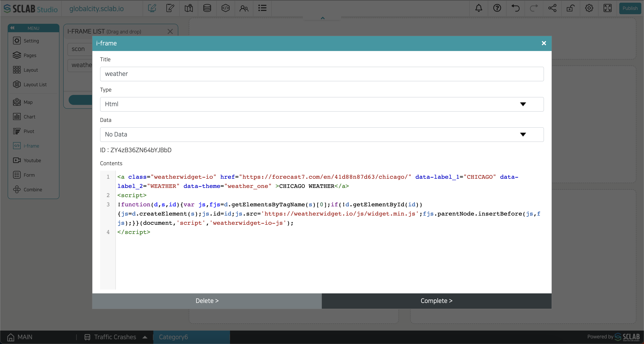Open the database icon in the toolbar
Viewport: 644px width, 344px height.
[x=207, y=8]
